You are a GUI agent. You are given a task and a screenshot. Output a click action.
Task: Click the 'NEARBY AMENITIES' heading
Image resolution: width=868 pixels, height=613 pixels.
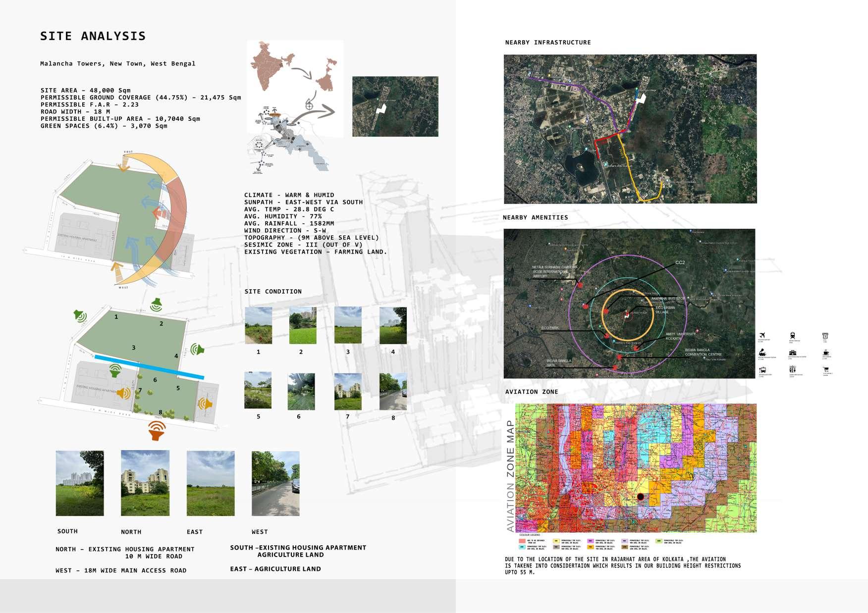coord(536,217)
